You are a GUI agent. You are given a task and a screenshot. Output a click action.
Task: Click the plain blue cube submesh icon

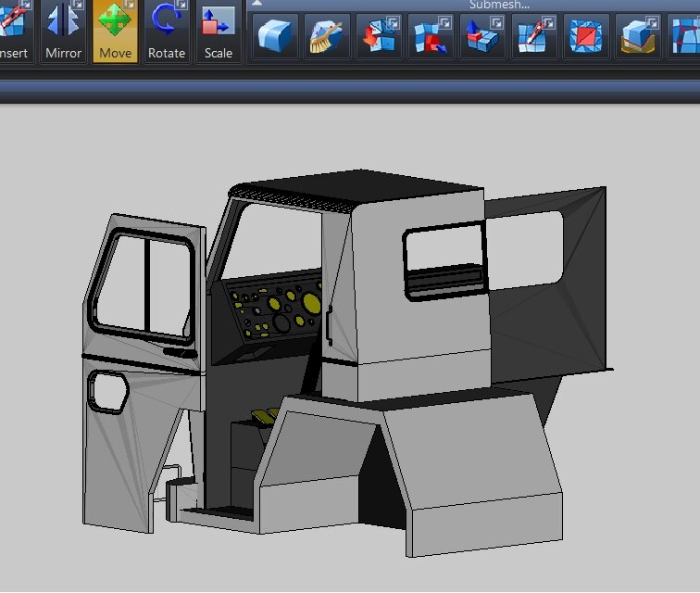point(276,37)
